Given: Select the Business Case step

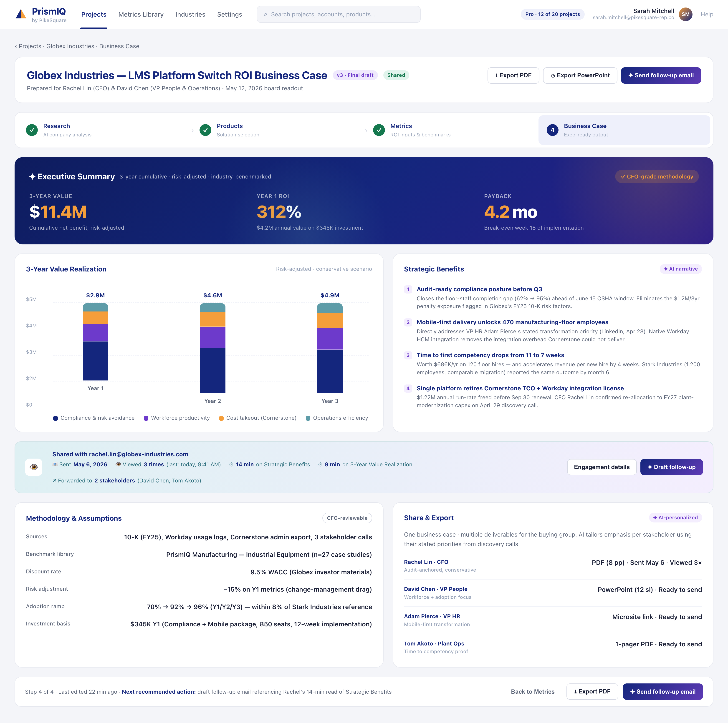Looking at the screenshot, I should click(x=624, y=130).
